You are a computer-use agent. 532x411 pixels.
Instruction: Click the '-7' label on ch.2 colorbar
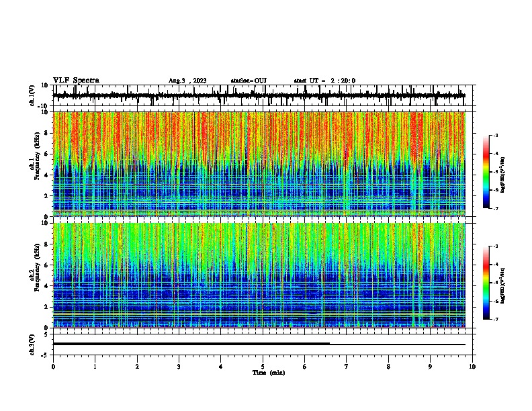pos(496,319)
